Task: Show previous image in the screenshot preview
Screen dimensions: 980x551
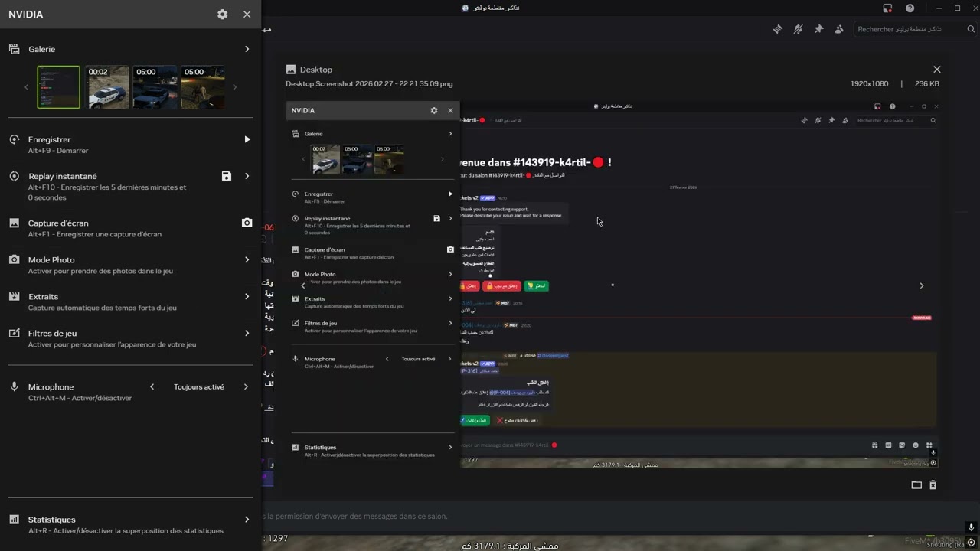Action: 303,285
